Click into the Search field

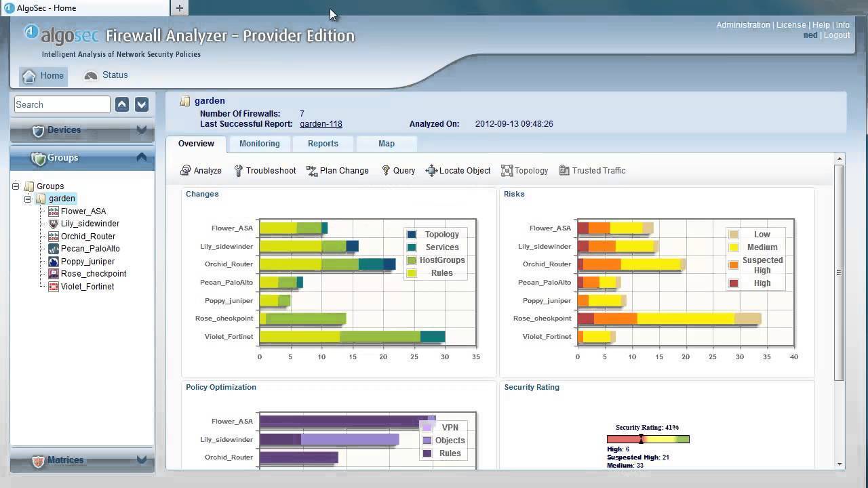point(62,104)
